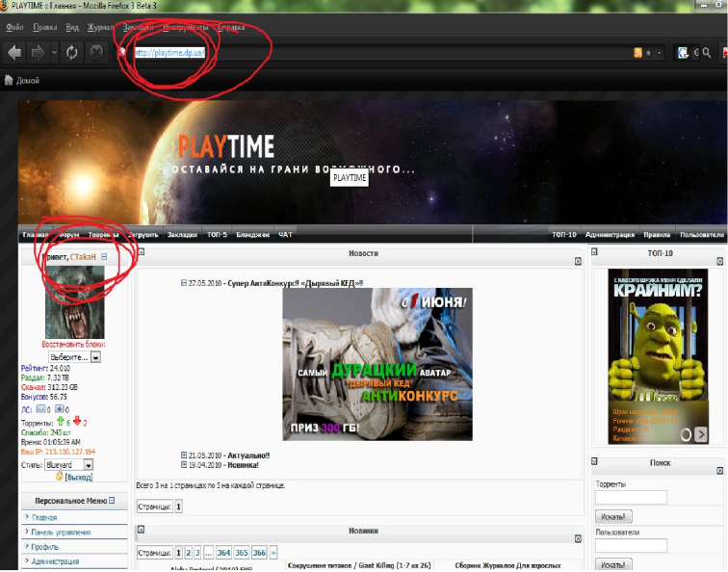The width and height of the screenshot is (728, 572).
Task: Open the Пользователи navigation tab
Action: (702, 235)
